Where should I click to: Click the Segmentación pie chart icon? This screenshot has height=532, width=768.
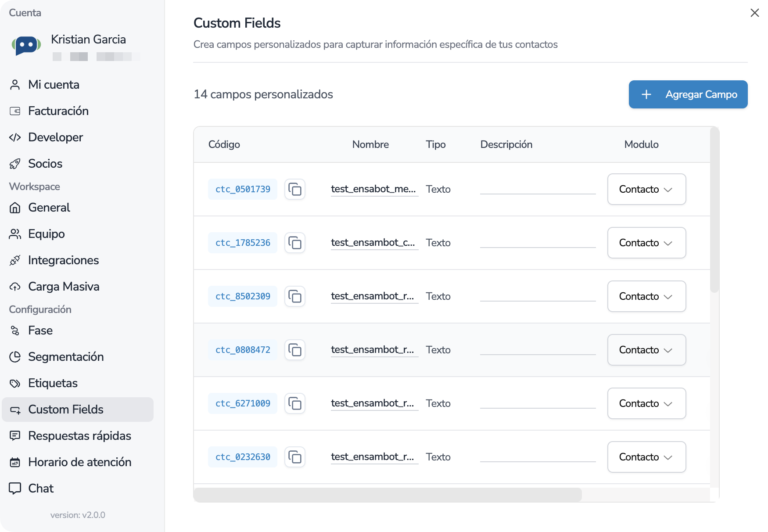15,357
